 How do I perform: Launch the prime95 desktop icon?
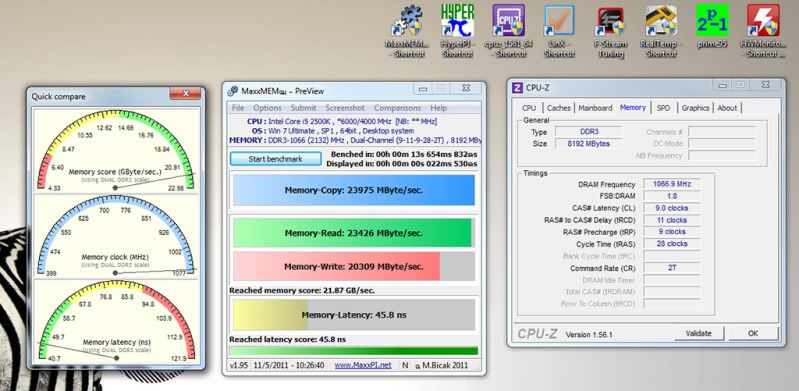tap(712, 27)
